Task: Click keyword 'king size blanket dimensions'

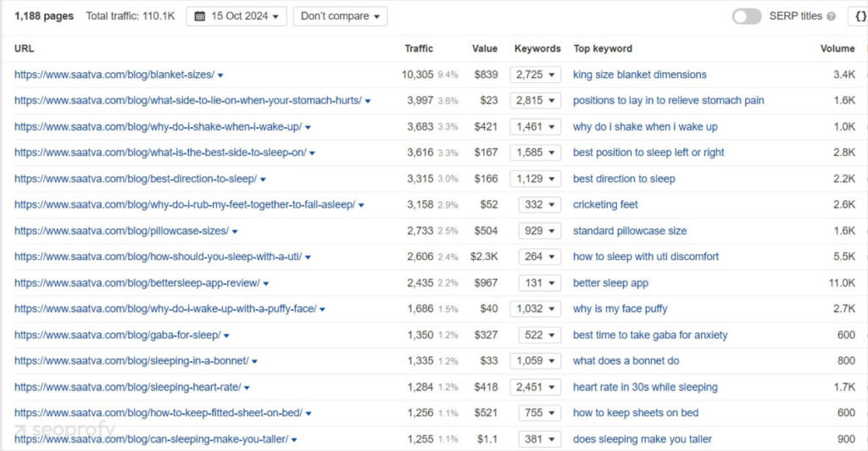Action: pos(639,75)
